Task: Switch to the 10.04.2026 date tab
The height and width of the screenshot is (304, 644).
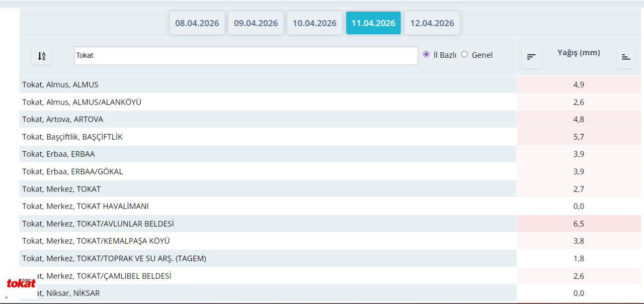Action: pyautogui.click(x=314, y=23)
